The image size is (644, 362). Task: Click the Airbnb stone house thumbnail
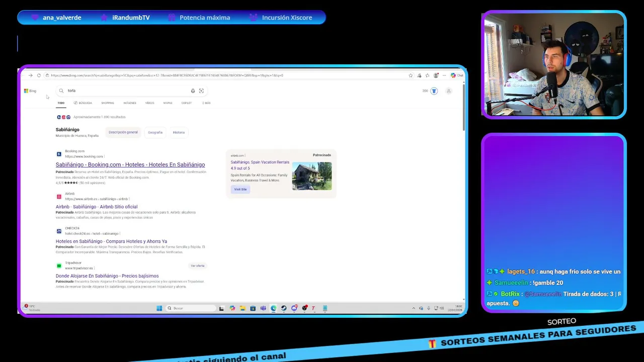pyautogui.click(x=312, y=176)
